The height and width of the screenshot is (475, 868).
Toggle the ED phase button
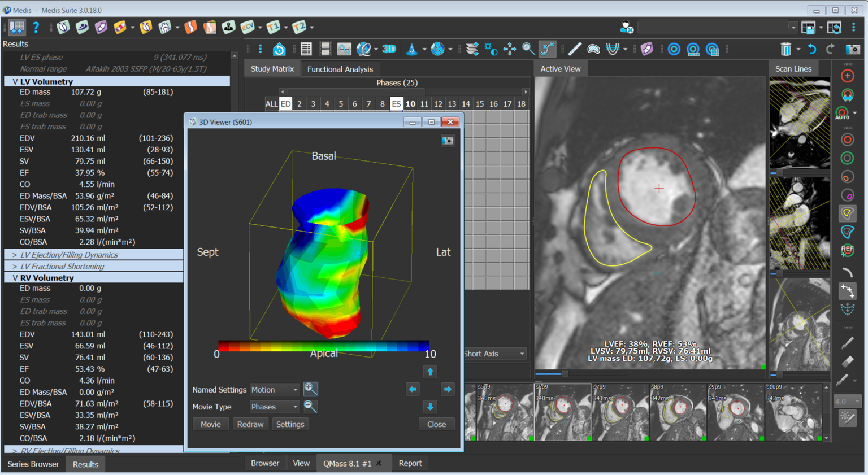286,104
